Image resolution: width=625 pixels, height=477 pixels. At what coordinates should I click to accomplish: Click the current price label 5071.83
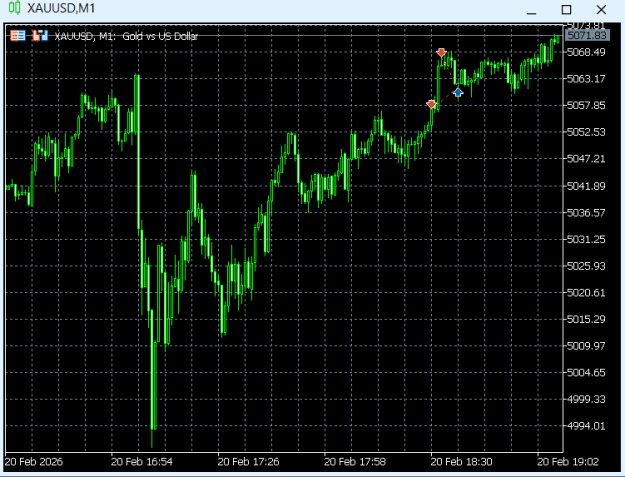tap(587, 35)
